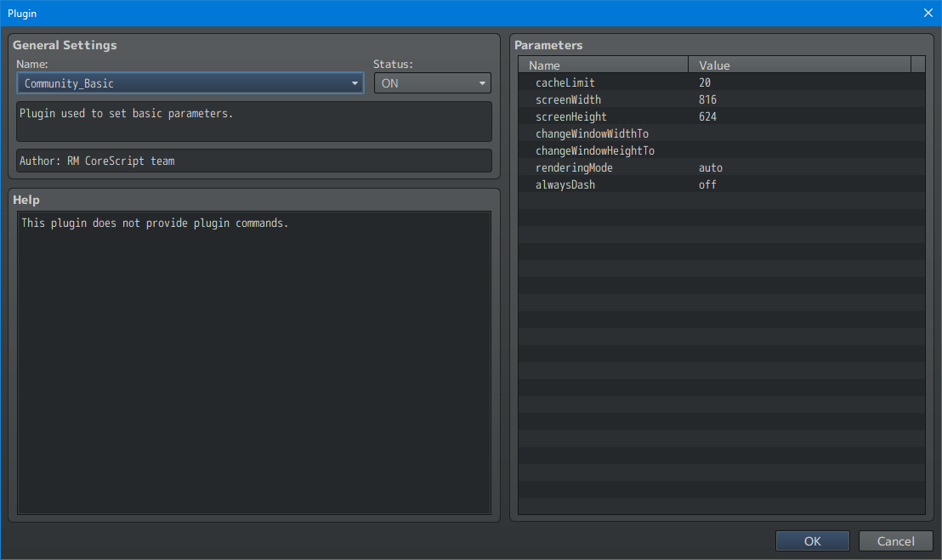The width and height of the screenshot is (942, 560).
Task: Close the Plugin dialog window
Action: [x=928, y=13]
